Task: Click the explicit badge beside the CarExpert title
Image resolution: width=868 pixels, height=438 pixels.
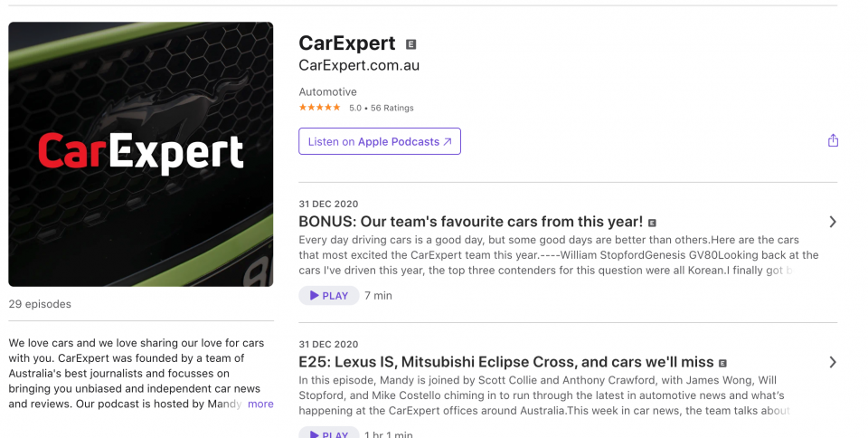Action: [410, 44]
